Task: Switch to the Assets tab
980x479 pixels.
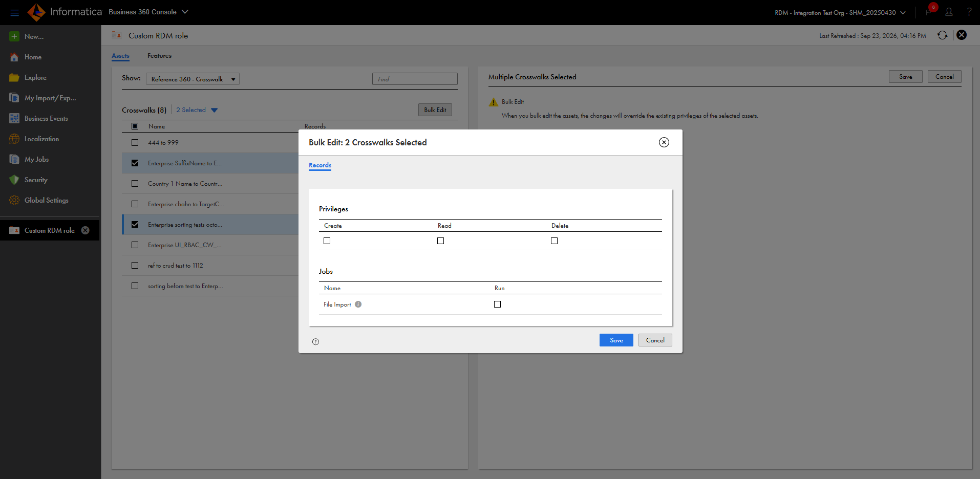Action: [x=121, y=56]
